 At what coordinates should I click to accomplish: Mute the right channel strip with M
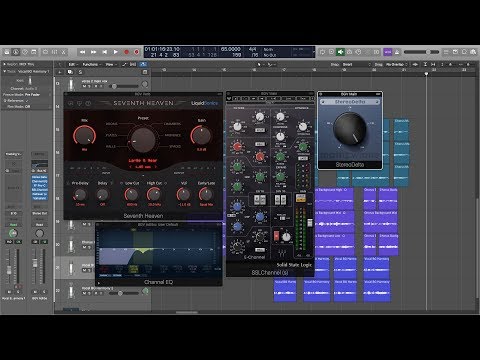coord(35,291)
